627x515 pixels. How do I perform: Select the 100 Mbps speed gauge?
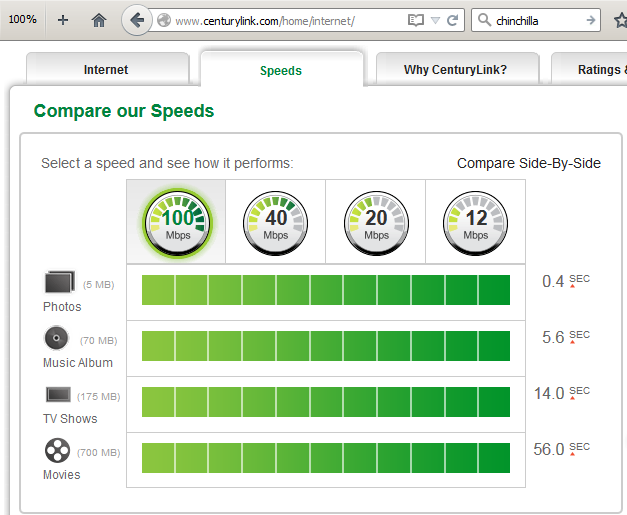click(x=178, y=222)
